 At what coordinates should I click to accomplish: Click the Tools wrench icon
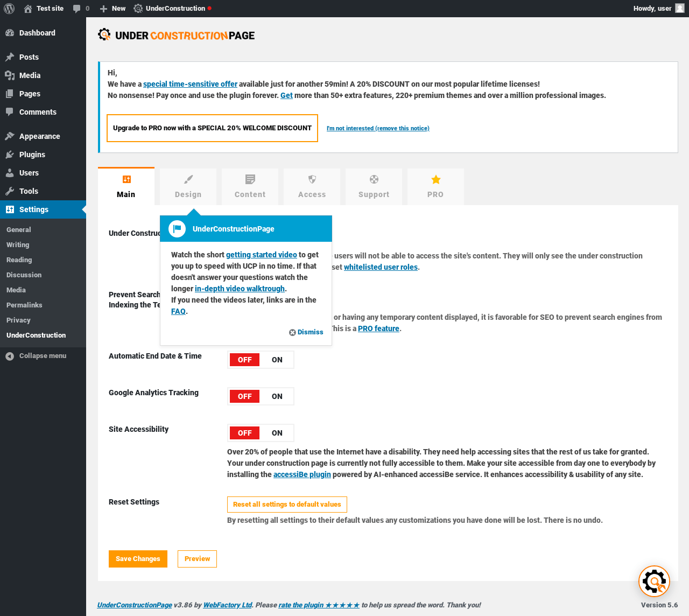click(10, 191)
